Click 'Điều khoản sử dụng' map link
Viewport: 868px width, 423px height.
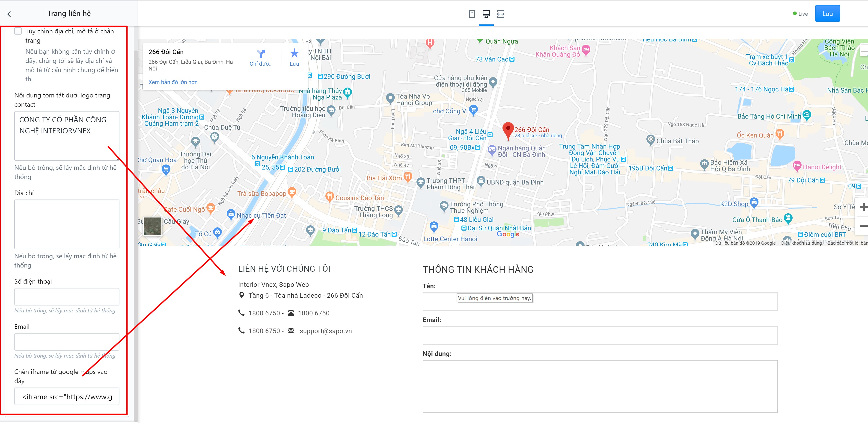click(x=801, y=243)
